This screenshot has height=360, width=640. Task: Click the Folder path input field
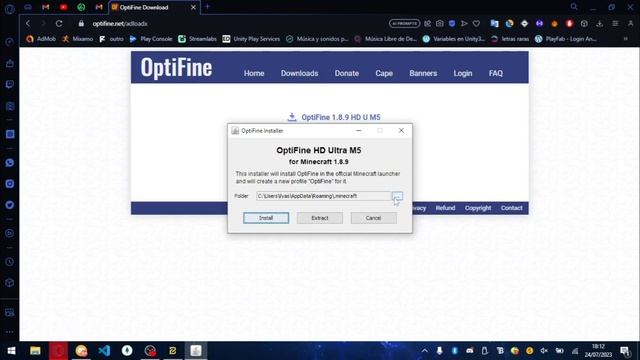click(324, 196)
